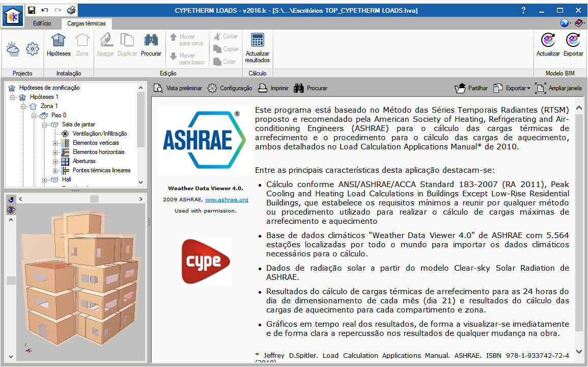Click Mover para cima arrow

[x=186, y=40]
